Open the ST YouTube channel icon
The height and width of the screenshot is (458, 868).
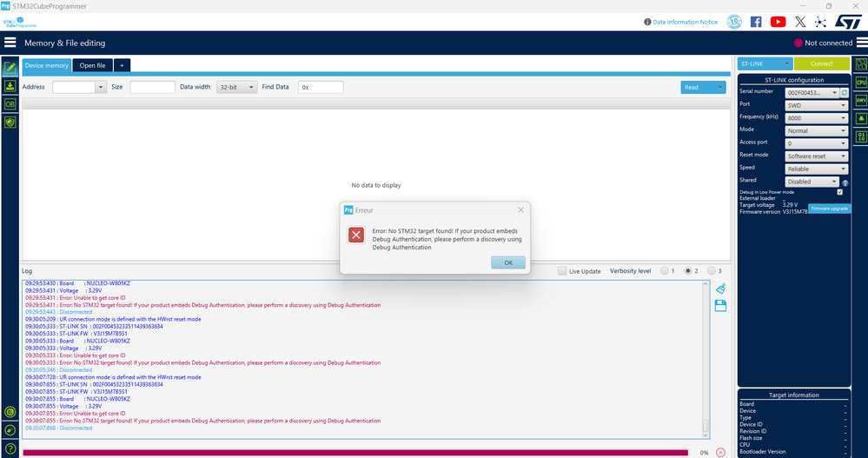point(778,22)
